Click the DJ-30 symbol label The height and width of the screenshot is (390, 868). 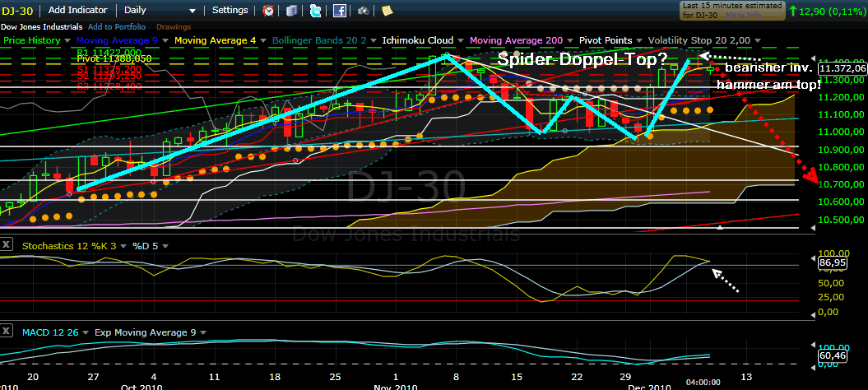[x=19, y=10]
